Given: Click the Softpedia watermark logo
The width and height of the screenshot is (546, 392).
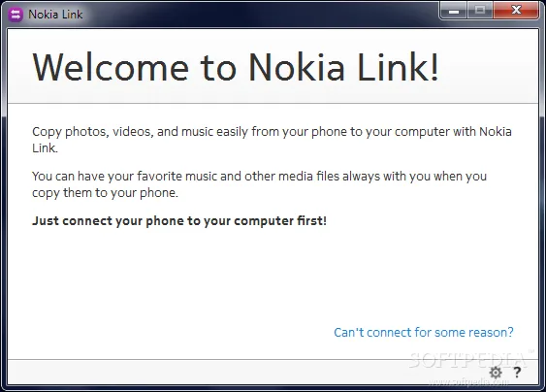Looking at the screenshot, I should tap(468, 360).
